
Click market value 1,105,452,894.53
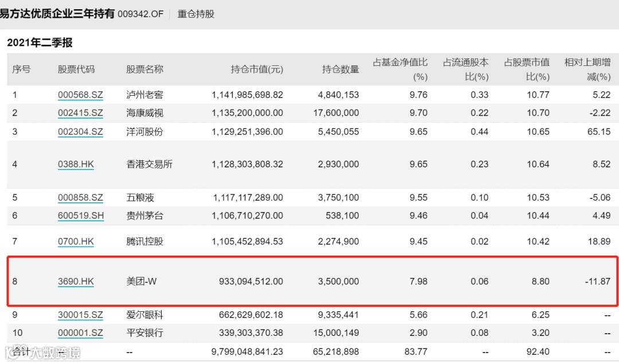pos(248,241)
